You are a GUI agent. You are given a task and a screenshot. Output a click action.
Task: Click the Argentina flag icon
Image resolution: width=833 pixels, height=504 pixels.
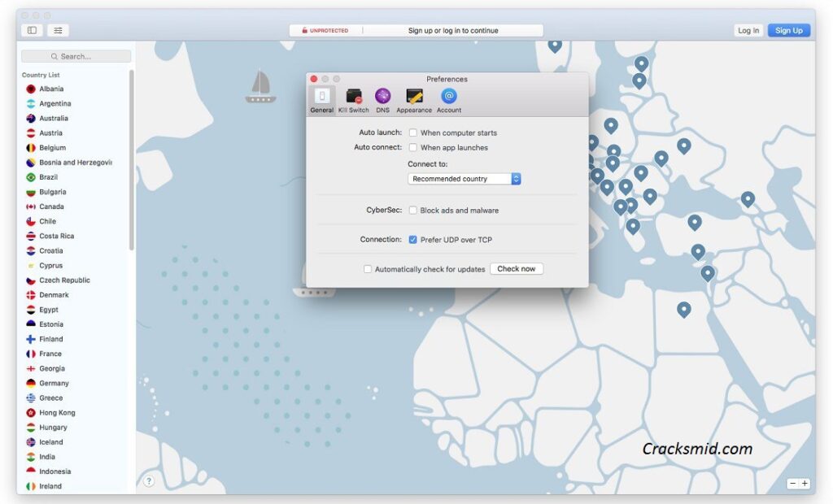[x=31, y=103]
